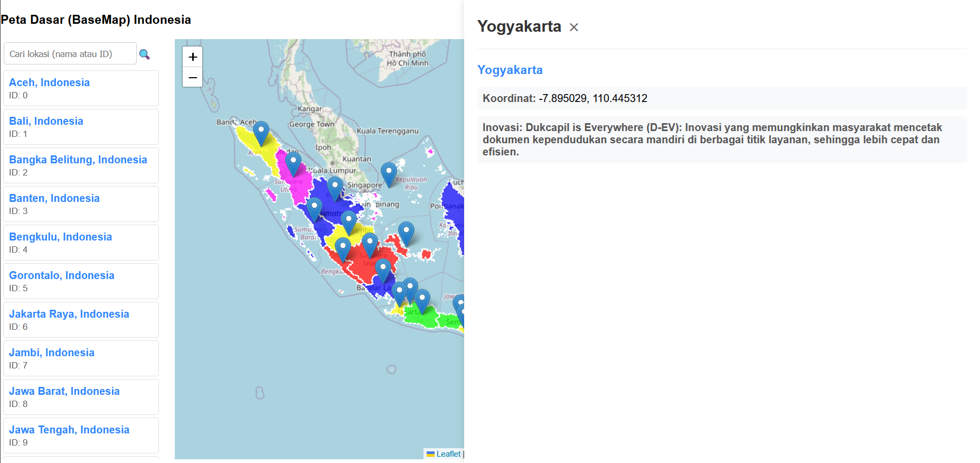This screenshot has width=980, height=463.
Task: Select the marker above Bandar Lampung label
Action: pos(383,271)
